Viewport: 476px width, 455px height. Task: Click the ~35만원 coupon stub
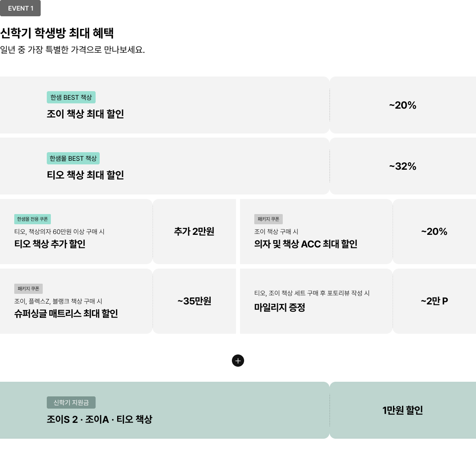tap(194, 301)
